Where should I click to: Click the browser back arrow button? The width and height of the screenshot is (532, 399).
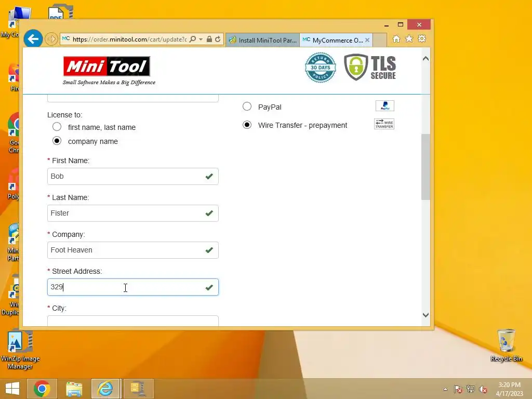click(33, 39)
